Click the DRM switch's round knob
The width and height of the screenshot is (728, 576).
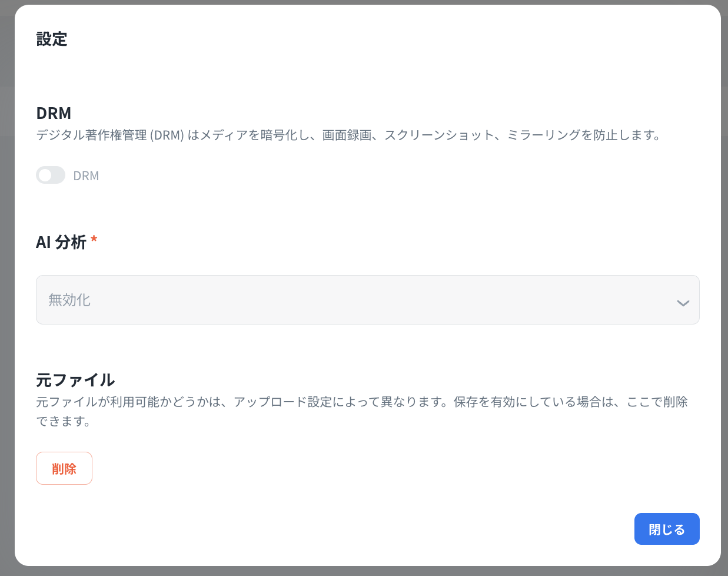pyautogui.click(x=45, y=176)
